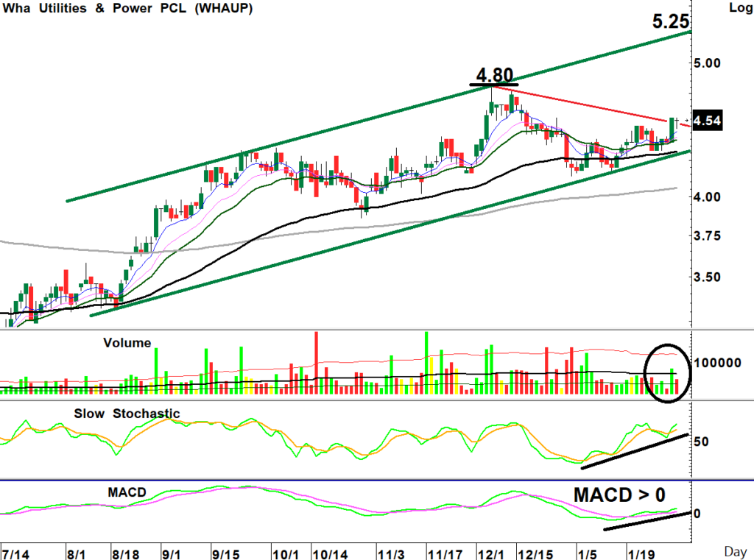Click the Volume panel label

pos(127,343)
